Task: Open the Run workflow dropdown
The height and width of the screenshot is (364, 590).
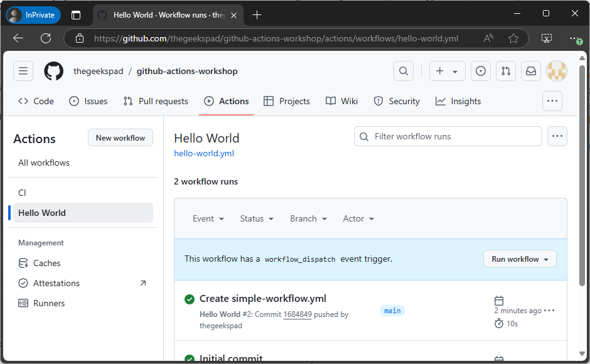Action: (x=520, y=259)
